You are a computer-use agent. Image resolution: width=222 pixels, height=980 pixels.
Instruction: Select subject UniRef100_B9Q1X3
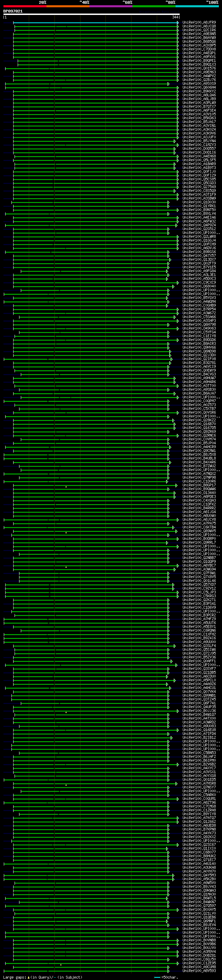(199, 64)
